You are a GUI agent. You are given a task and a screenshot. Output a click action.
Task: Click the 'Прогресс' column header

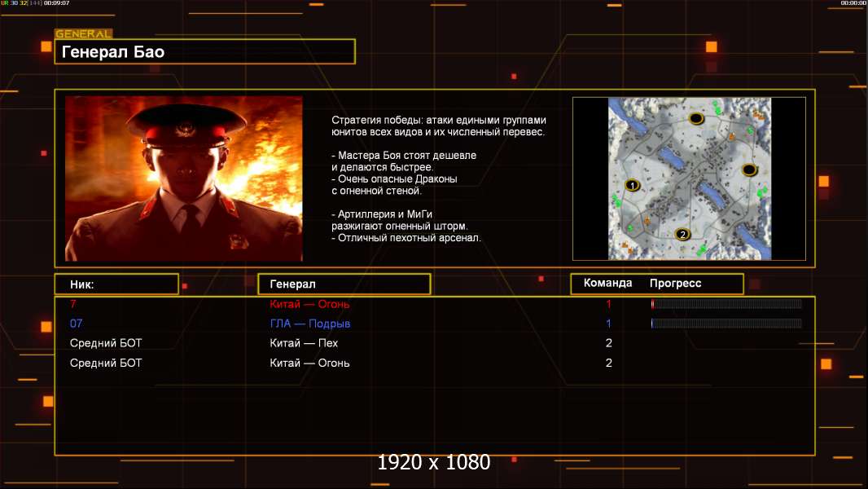(x=675, y=284)
